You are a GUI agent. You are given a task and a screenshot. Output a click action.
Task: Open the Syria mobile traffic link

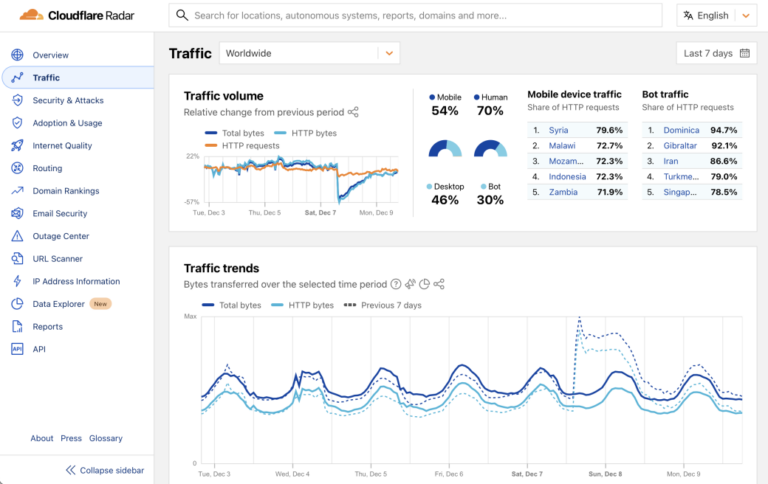pyautogui.click(x=558, y=130)
